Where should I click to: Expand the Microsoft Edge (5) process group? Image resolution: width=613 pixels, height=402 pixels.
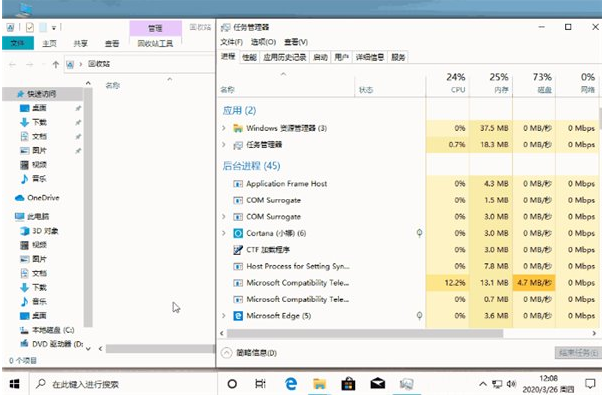tap(224, 316)
